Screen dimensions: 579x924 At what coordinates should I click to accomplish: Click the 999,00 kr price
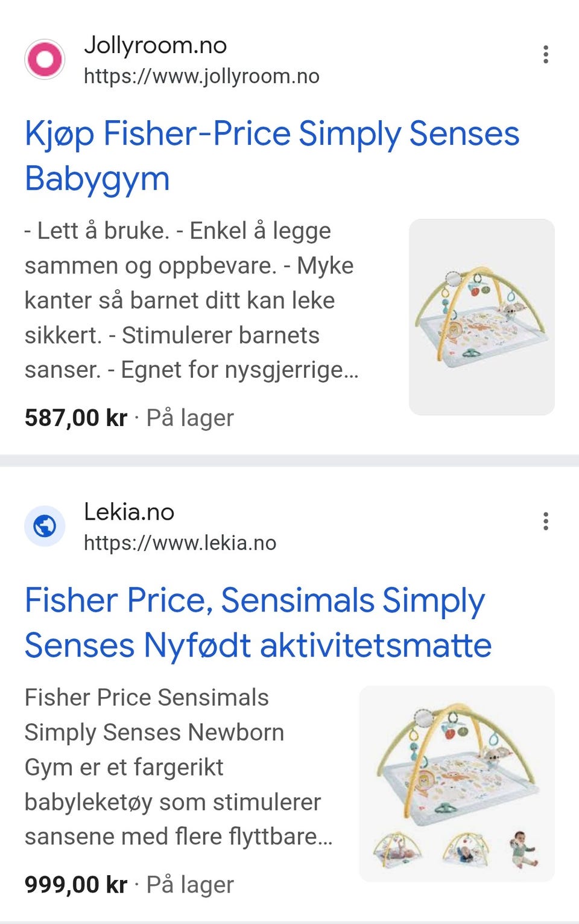click(x=76, y=885)
